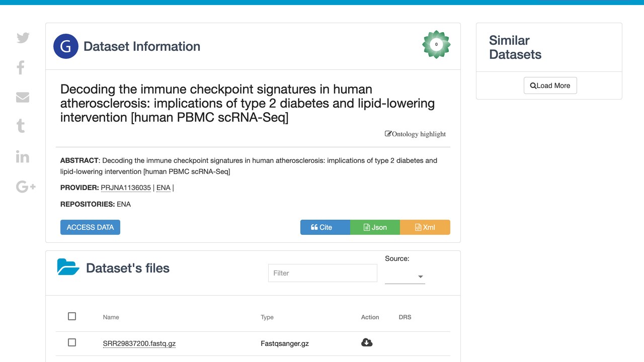The image size is (644, 362).
Task: Click the REPOSITORIES: ENA line
Action: click(96, 204)
